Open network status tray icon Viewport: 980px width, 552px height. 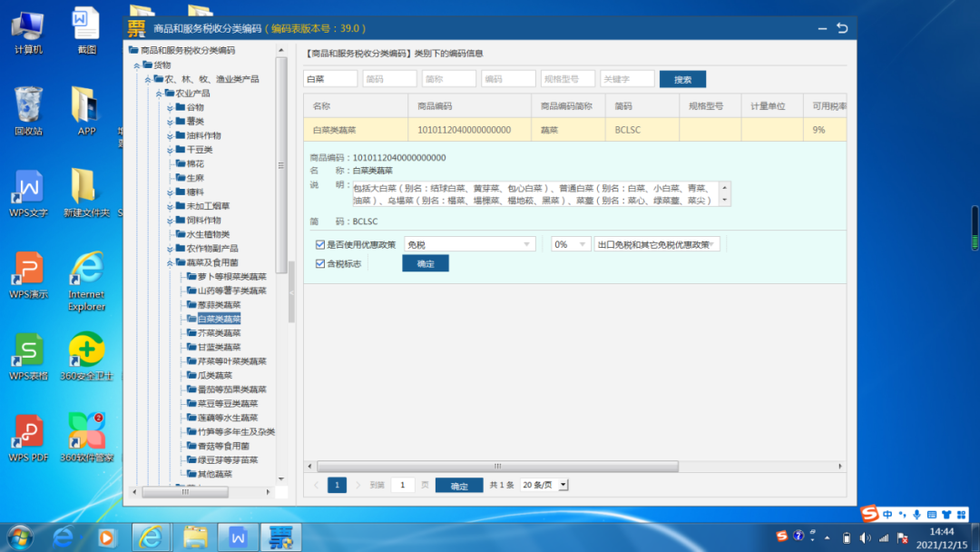click(x=884, y=537)
